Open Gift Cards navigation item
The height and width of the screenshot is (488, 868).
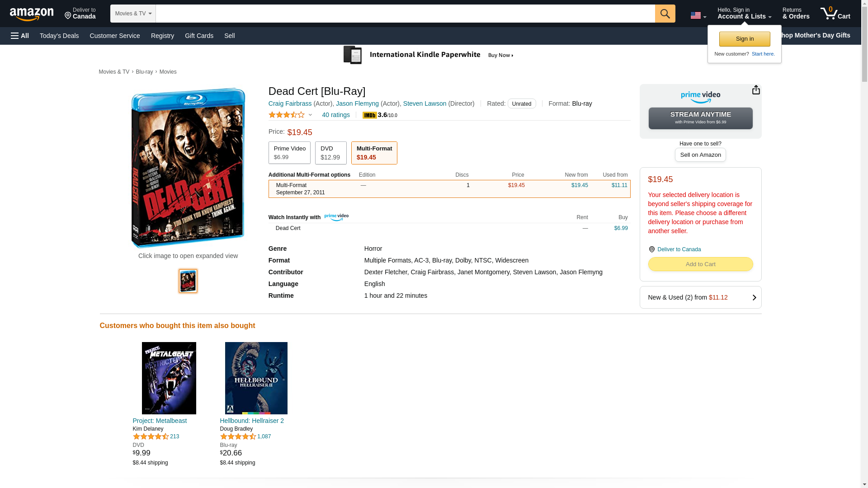pyautogui.click(x=199, y=36)
